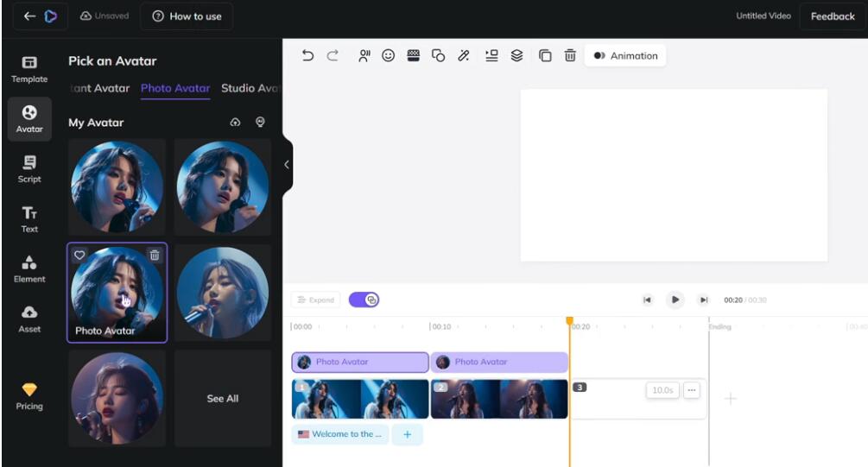Open the How to use guide
The image size is (868, 467).
click(187, 16)
